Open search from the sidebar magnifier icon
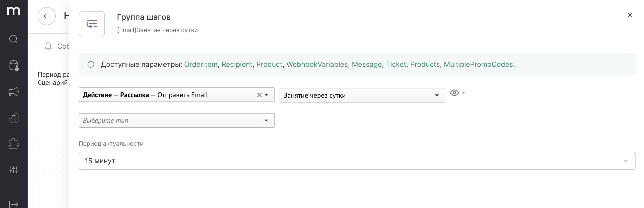 pyautogui.click(x=13, y=39)
